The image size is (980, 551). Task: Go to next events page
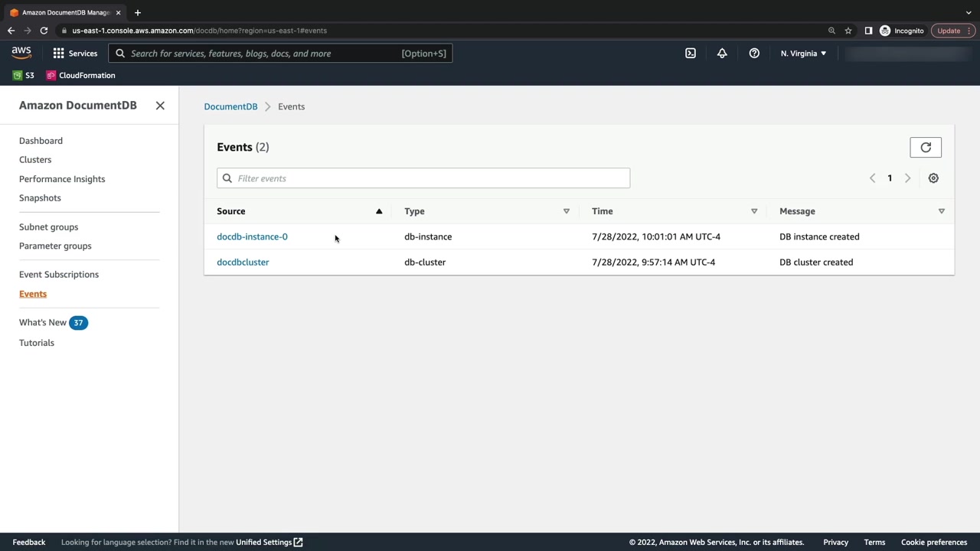tap(907, 178)
